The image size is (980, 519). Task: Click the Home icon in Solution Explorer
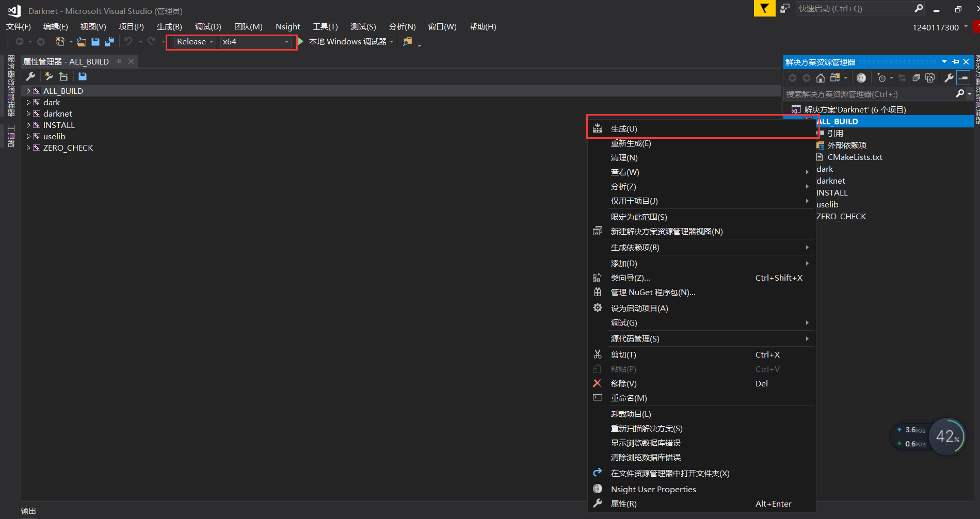(821, 78)
